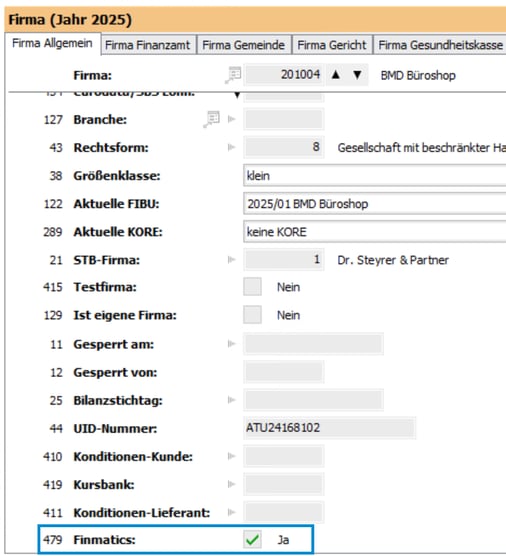Open the lookup icon beside Firma field

[x=233, y=75]
